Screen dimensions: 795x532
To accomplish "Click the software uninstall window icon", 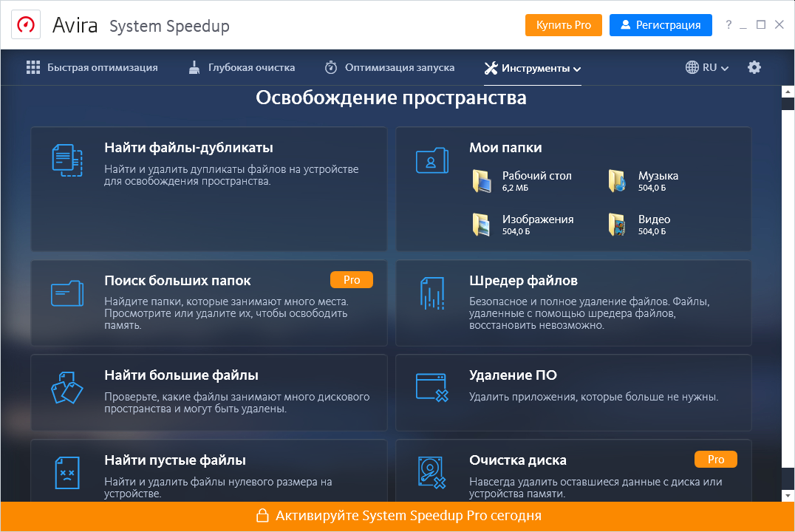I will click(x=432, y=387).
